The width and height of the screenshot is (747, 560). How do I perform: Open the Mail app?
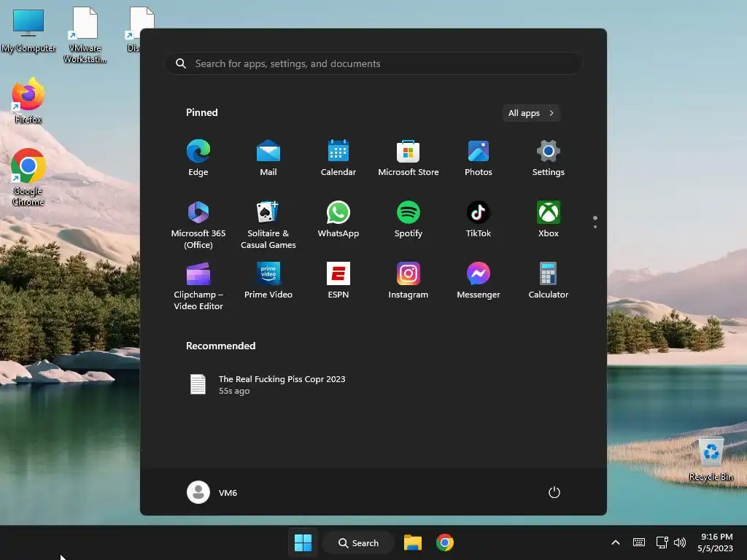pyautogui.click(x=268, y=157)
